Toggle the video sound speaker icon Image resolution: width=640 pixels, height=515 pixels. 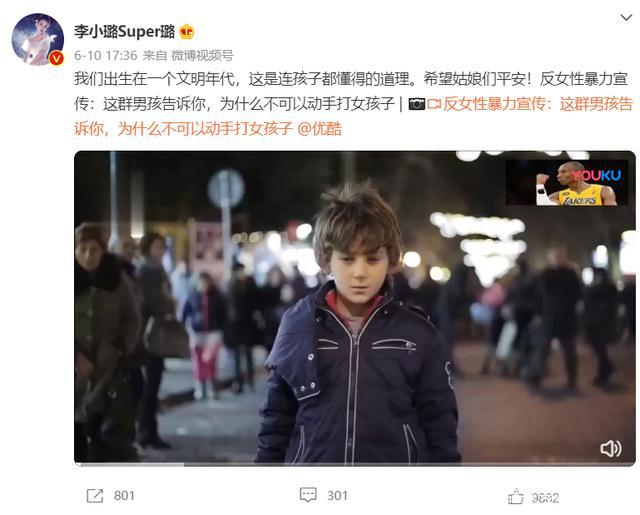click(611, 448)
